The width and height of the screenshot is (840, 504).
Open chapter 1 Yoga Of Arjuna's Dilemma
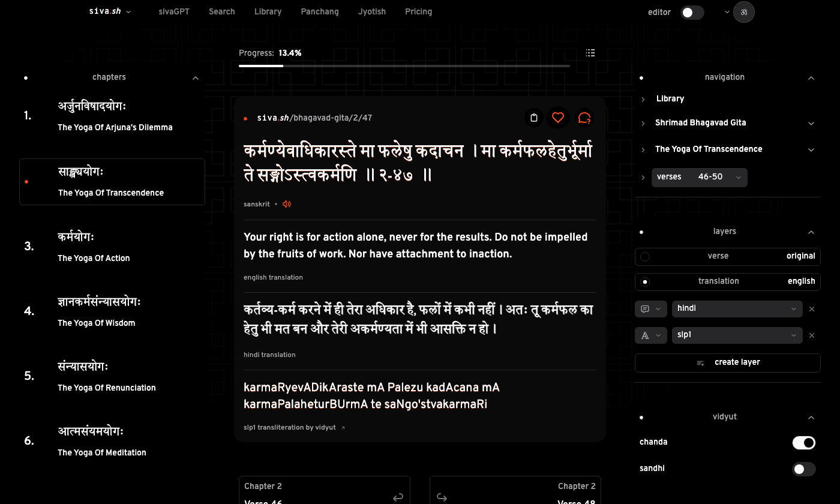point(112,116)
